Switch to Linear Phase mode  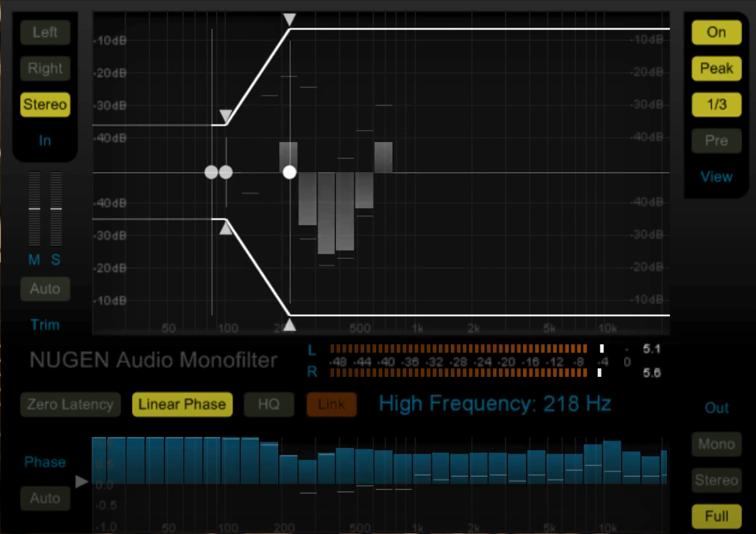pyautogui.click(x=182, y=405)
